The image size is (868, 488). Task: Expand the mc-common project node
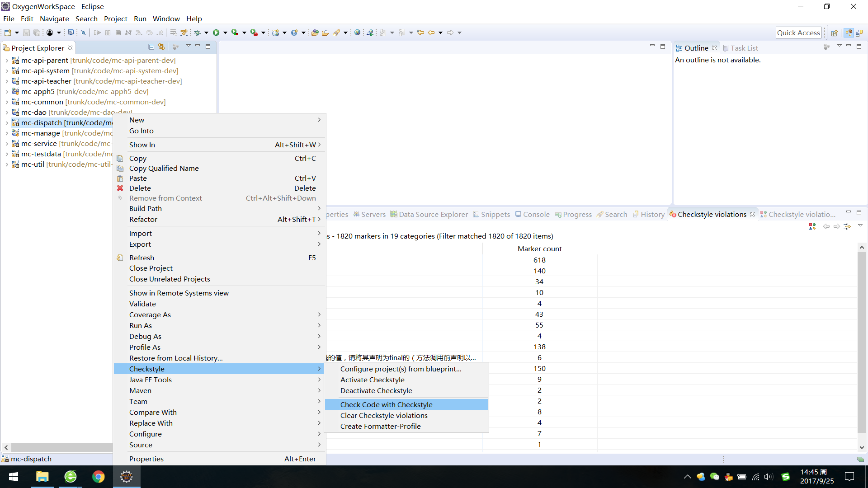pos(6,102)
